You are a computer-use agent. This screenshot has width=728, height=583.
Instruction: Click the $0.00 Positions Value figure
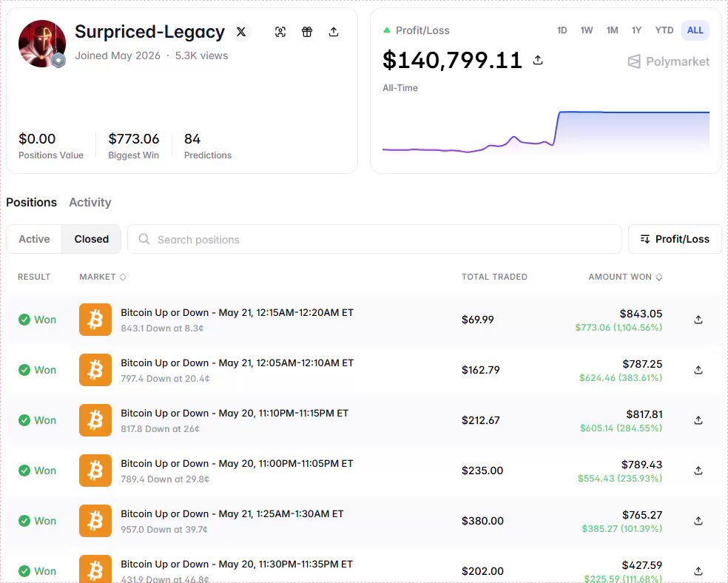pyautogui.click(x=37, y=139)
